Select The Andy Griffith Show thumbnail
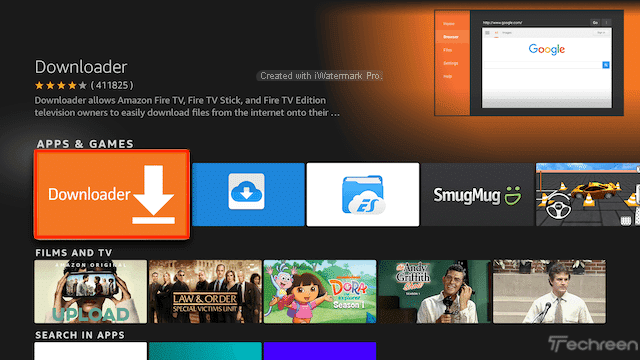The width and height of the screenshot is (640, 360). click(435, 292)
